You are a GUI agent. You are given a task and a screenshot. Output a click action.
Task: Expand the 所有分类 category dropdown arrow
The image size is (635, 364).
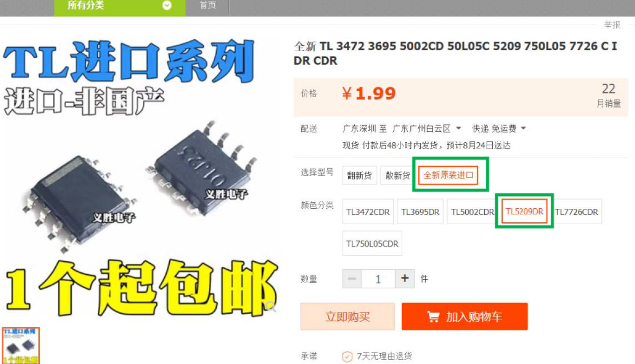[x=167, y=5]
